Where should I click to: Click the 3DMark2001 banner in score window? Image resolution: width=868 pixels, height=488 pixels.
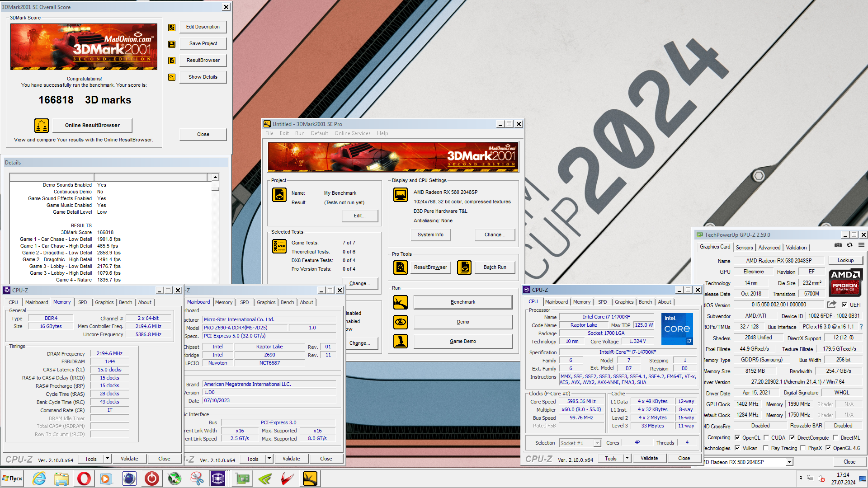coord(84,47)
